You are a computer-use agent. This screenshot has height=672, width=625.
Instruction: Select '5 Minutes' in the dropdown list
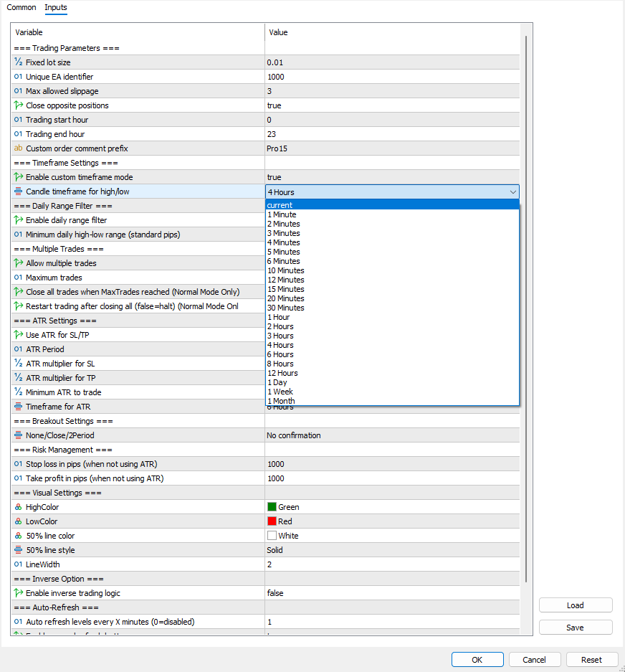coord(392,252)
